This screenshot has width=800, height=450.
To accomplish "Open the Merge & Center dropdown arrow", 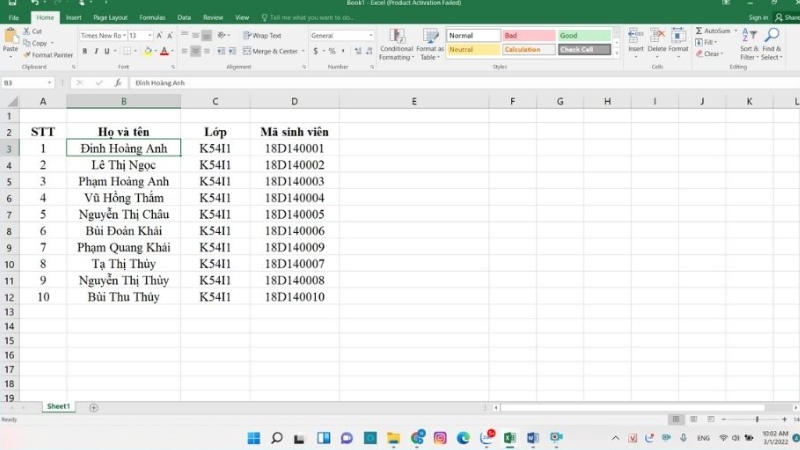I will click(x=303, y=51).
